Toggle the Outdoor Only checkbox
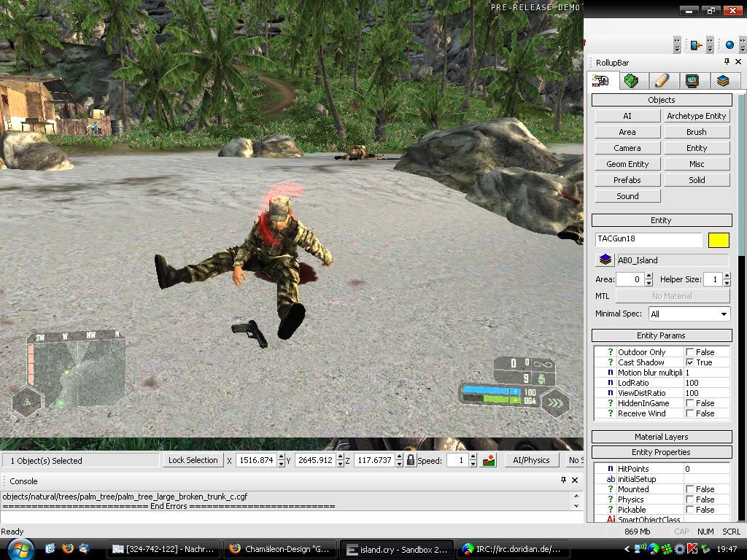747x560 pixels. coord(689,352)
